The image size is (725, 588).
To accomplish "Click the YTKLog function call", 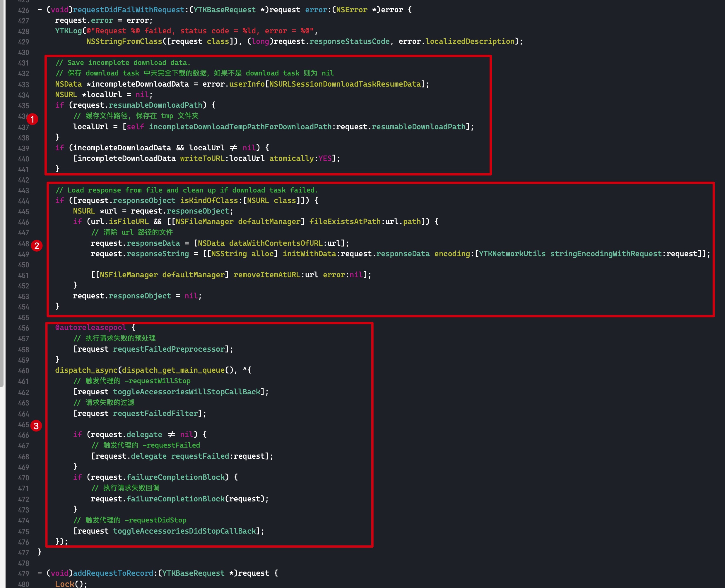I will (x=69, y=31).
